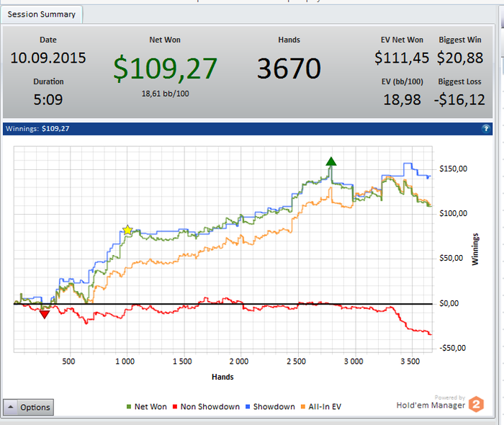Click the Hands count 3670
Viewport: 504px width, 425px height.
pyautogui.click(x=289, y=68)
